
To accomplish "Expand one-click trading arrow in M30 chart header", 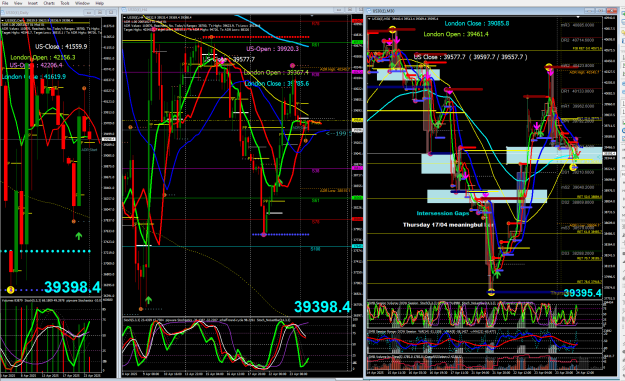I will (x=369, y=19).
